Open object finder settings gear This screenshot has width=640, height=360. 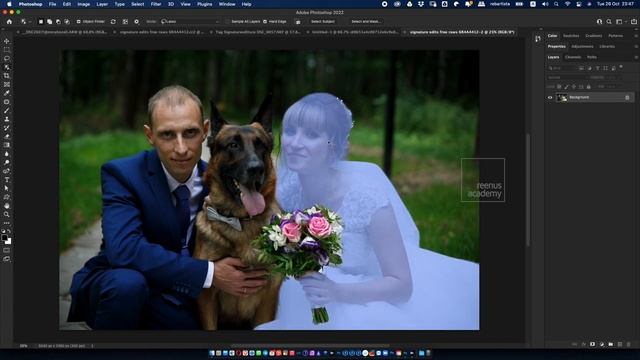(x=136, y=22)
